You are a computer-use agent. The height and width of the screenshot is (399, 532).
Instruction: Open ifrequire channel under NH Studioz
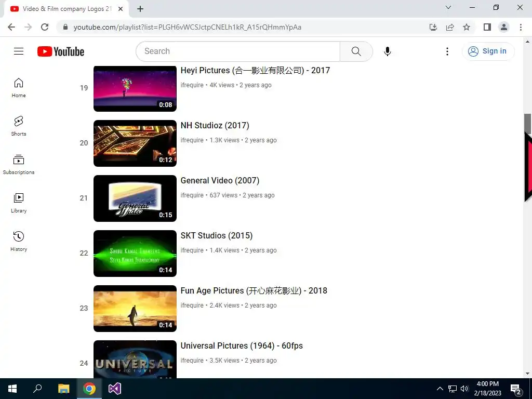pos(192,140)
